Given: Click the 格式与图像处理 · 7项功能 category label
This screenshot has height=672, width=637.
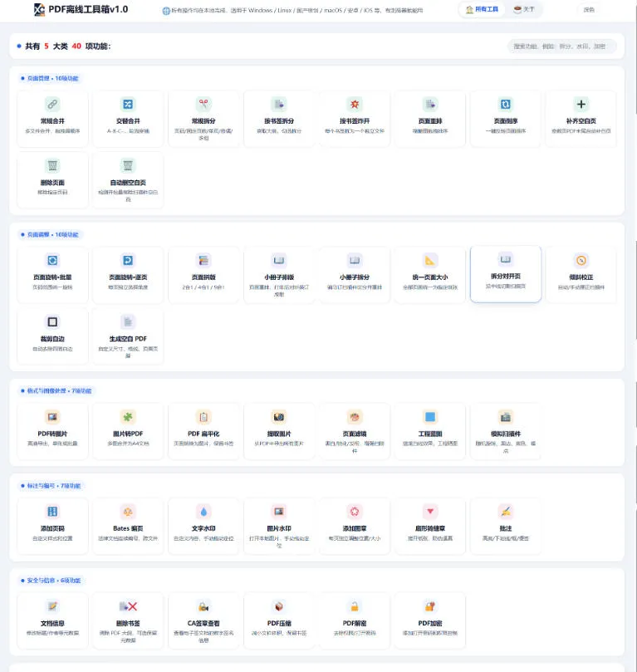Looking at the screenshot, I should point(56,391).
